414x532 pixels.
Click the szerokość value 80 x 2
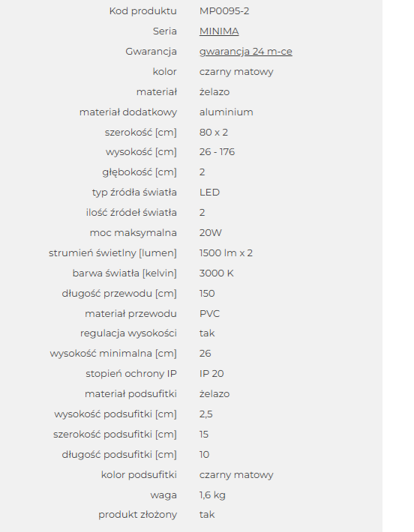click(x=214, y=133)
